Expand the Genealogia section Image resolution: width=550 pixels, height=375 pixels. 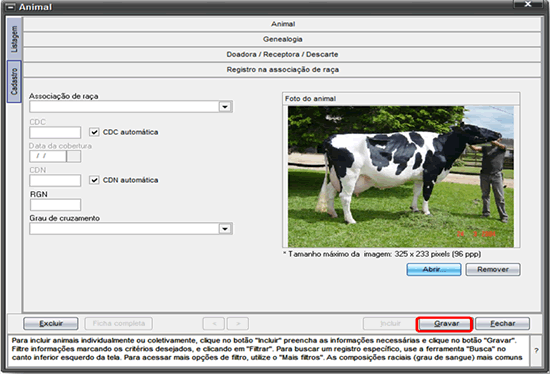tap(282, 39)
